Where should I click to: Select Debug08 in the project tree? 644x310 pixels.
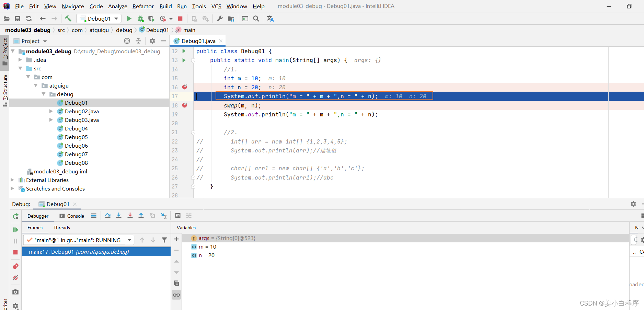(76, 163)
